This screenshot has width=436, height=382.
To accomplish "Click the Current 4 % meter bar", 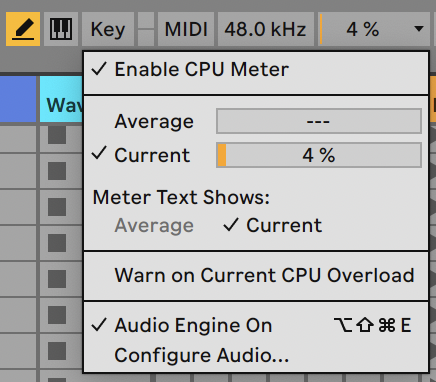I will tap(319, 155).
